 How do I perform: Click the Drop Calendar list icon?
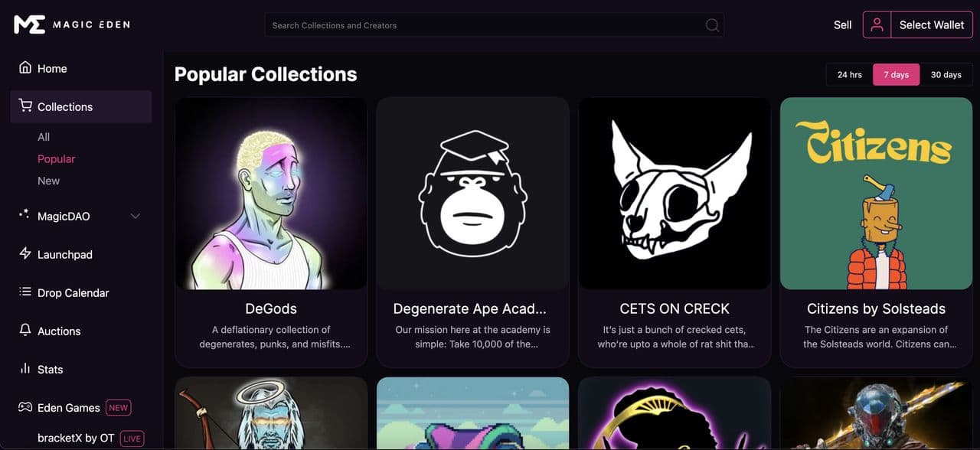pyautogui.click(x=25, y=292)
